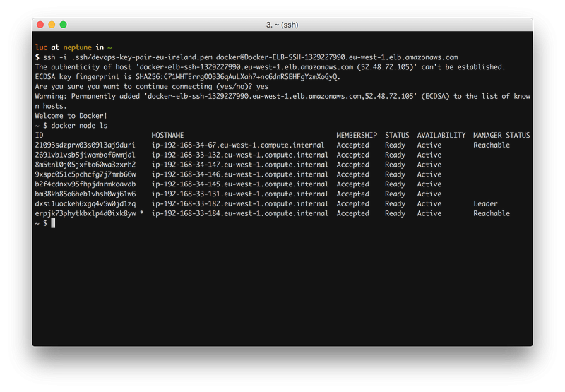The height and width of the screenshot is (392, 565).
Task: Click the 'ID' column header
Action: pyautogui.click(x=39, y=135)
